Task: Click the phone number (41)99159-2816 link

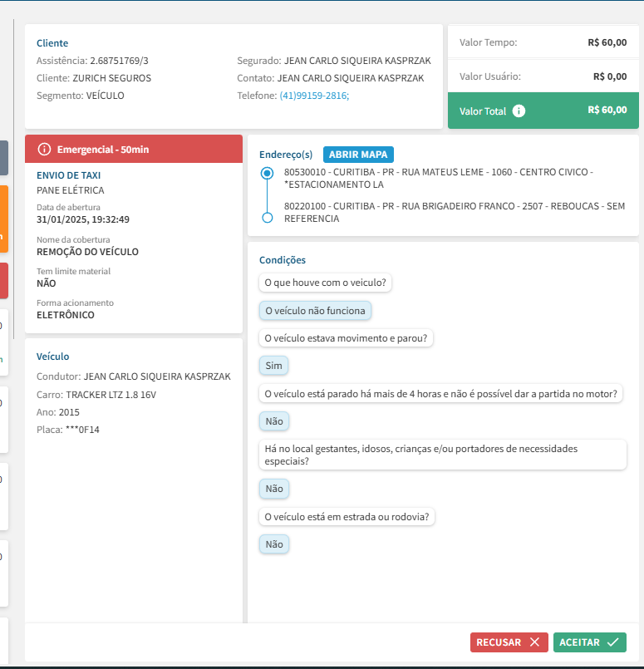Action: coord(314,96)
